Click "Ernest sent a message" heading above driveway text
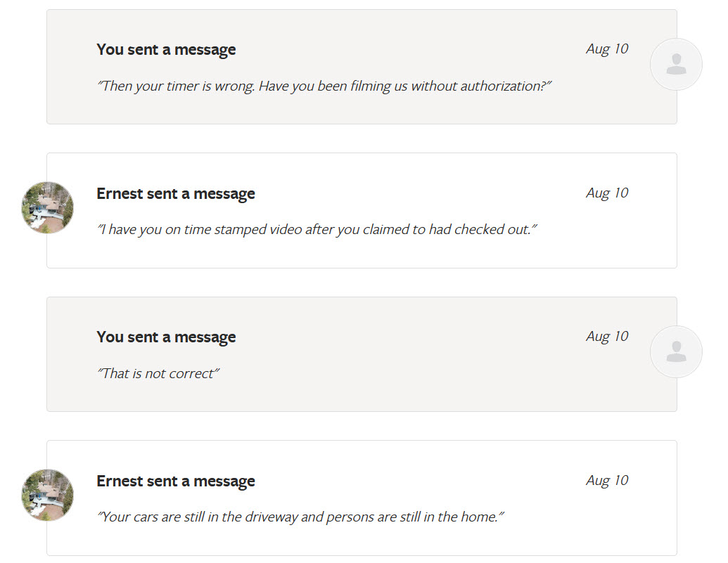The width and height of the screenshot is (728, 563). coord(176,481)
